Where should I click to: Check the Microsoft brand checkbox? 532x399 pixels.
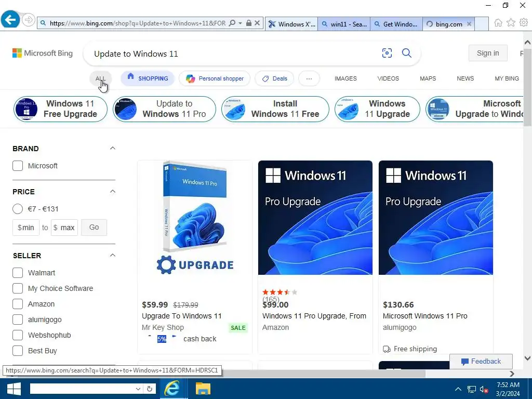[x=18, y=166]
